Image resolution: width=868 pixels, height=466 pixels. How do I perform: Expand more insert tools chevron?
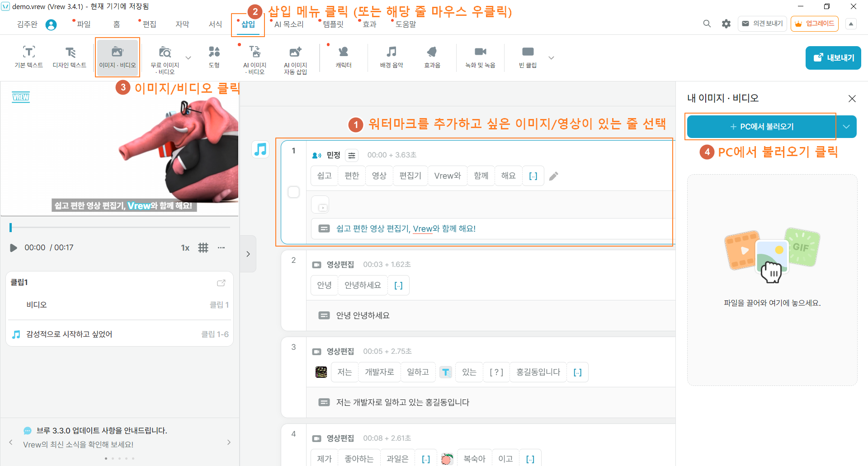click(x=551, y=58)
